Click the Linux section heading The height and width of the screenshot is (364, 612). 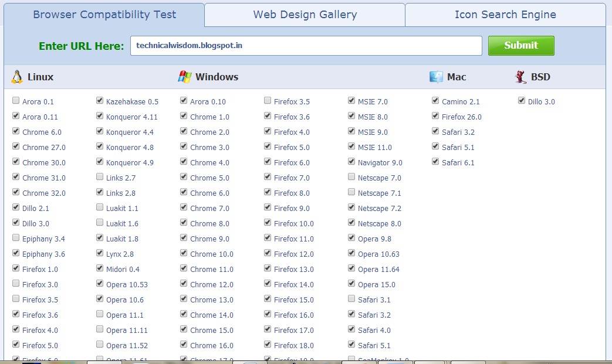coord(40,77)
